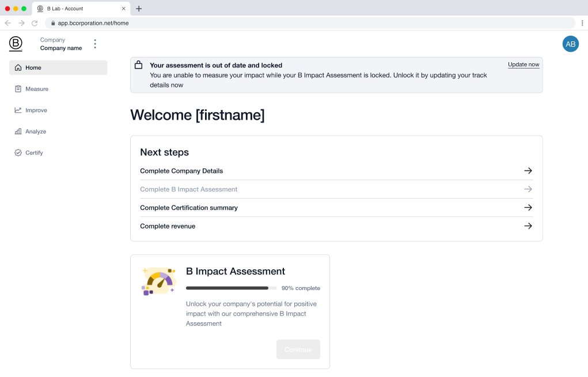Click the Analyze bar chart icon
Image resolution: width=588 pixels, height=377 pixels.
click(x=18, y=132)
